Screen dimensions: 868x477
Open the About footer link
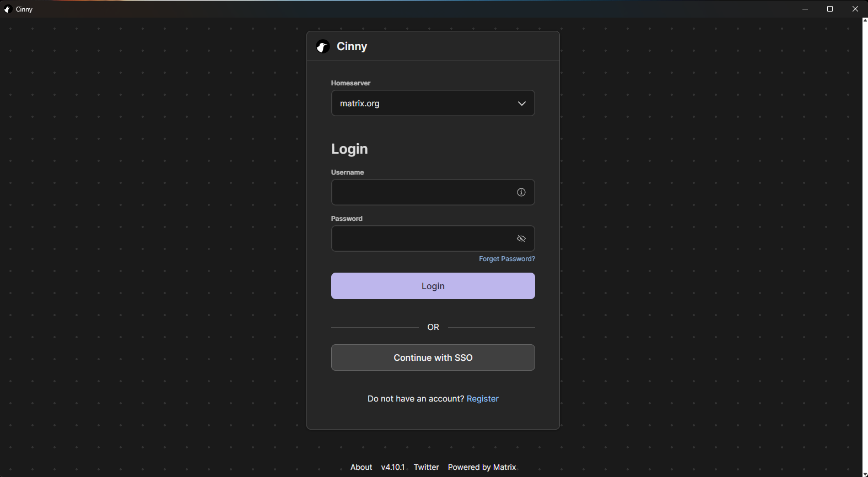(x=362, y=467)
